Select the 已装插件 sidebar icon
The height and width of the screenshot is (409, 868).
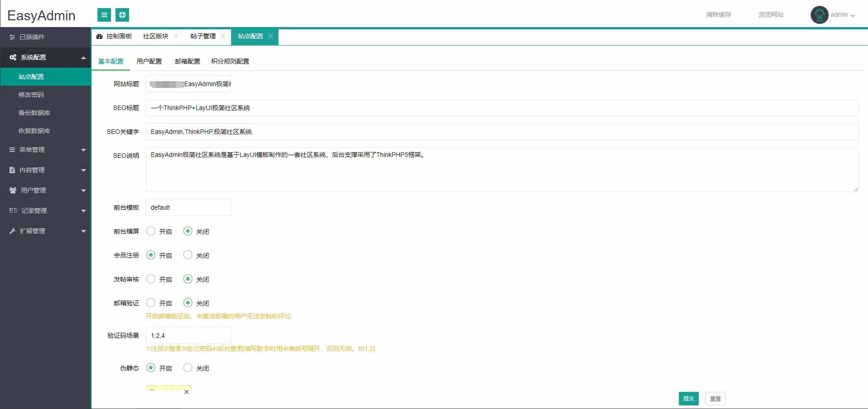12,37
